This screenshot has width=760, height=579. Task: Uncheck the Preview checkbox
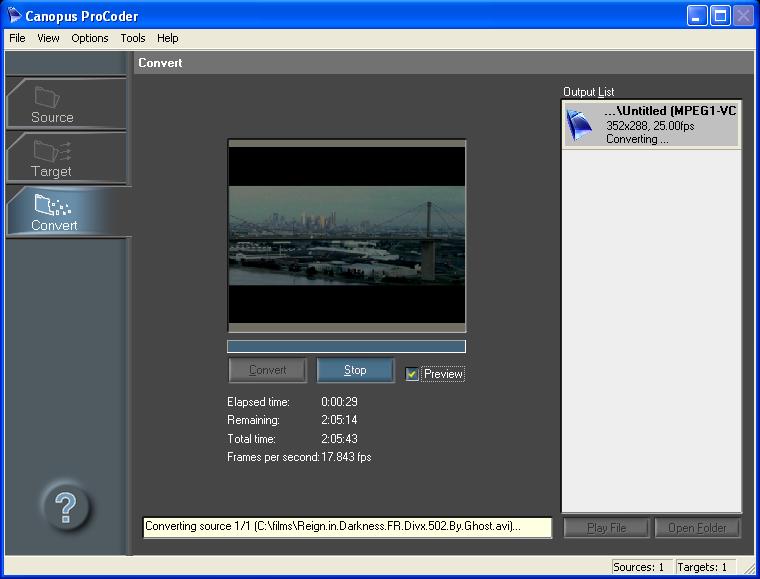coord(412,374)
